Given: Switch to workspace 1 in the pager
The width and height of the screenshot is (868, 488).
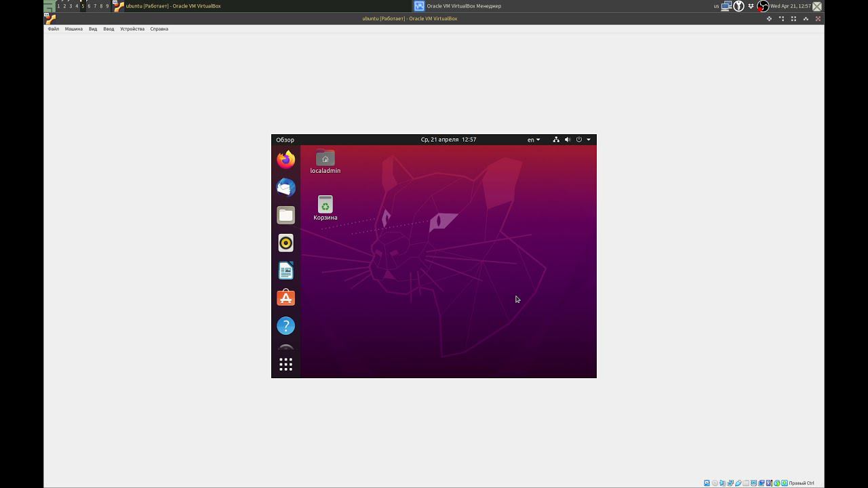Looking at the screenshot, I should 58,6.
